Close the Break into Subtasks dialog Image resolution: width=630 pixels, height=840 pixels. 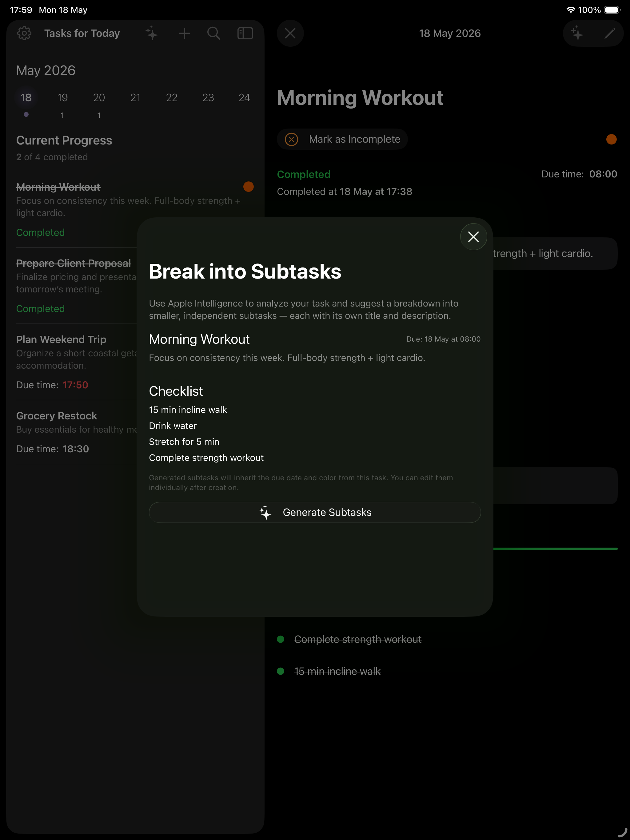pyautogui.click(x=473, y=236)
